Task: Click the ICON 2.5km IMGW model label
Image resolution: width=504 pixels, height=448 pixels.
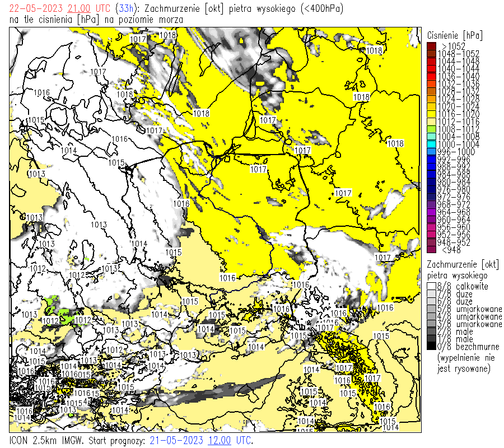Action: (x=47, y=440)
